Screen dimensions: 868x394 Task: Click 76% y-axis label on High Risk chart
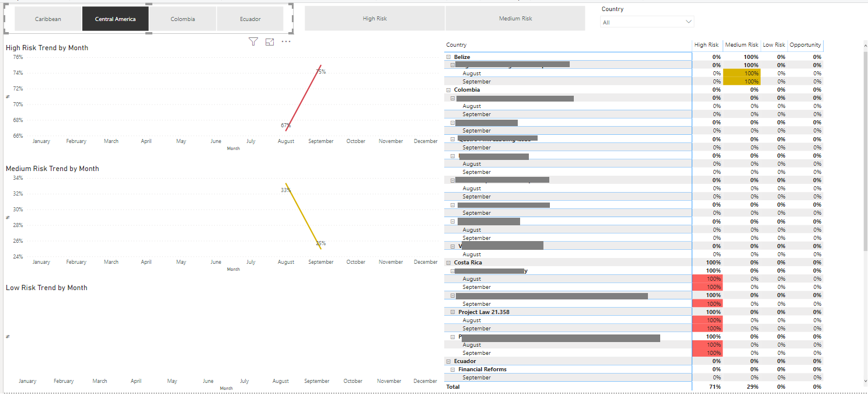18,57
